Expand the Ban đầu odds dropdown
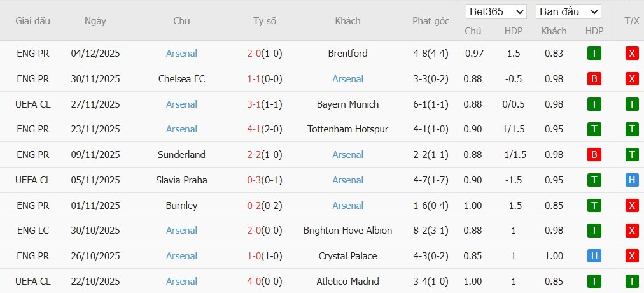Image resolution: width=644 pixels, height=293 pixels. click(568, 12)
